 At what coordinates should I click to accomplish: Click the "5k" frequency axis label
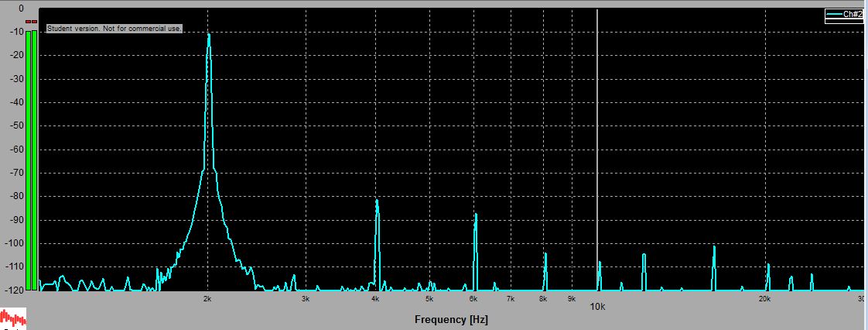[429, 299]
